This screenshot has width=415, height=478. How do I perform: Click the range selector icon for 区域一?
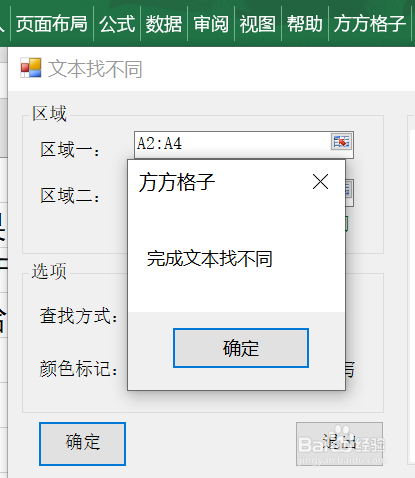(341, 142)
